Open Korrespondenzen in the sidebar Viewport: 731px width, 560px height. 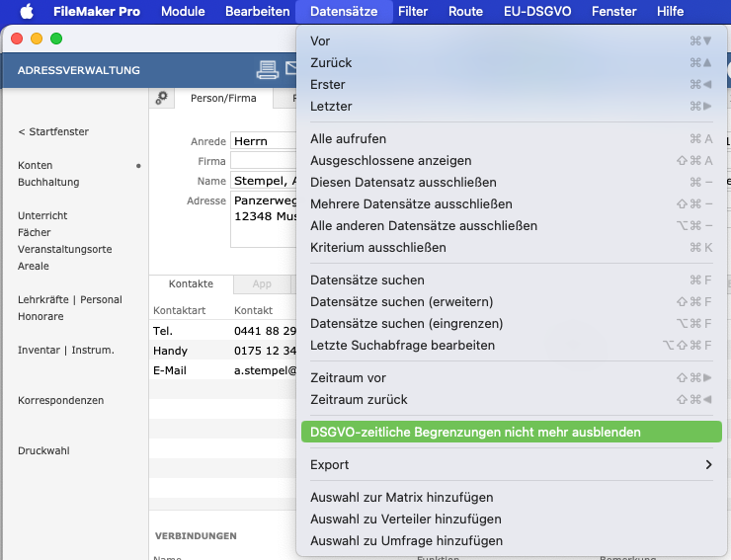pos(60,401)
